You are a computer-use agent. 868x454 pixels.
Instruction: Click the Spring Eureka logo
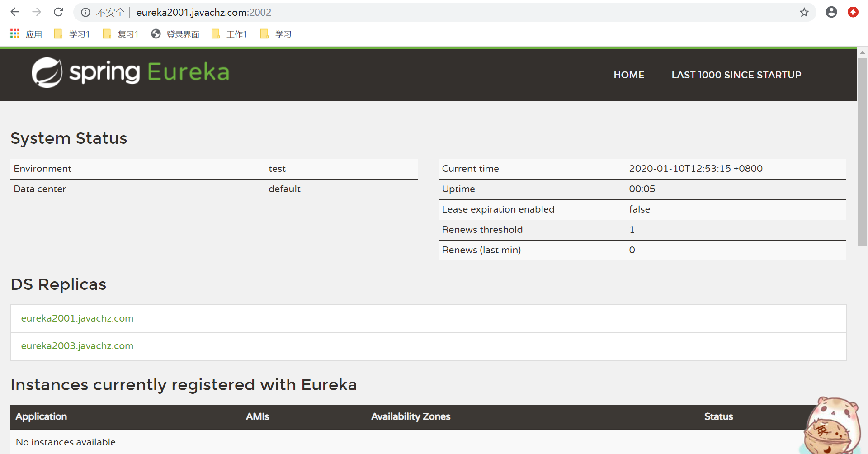click(131, 72)
